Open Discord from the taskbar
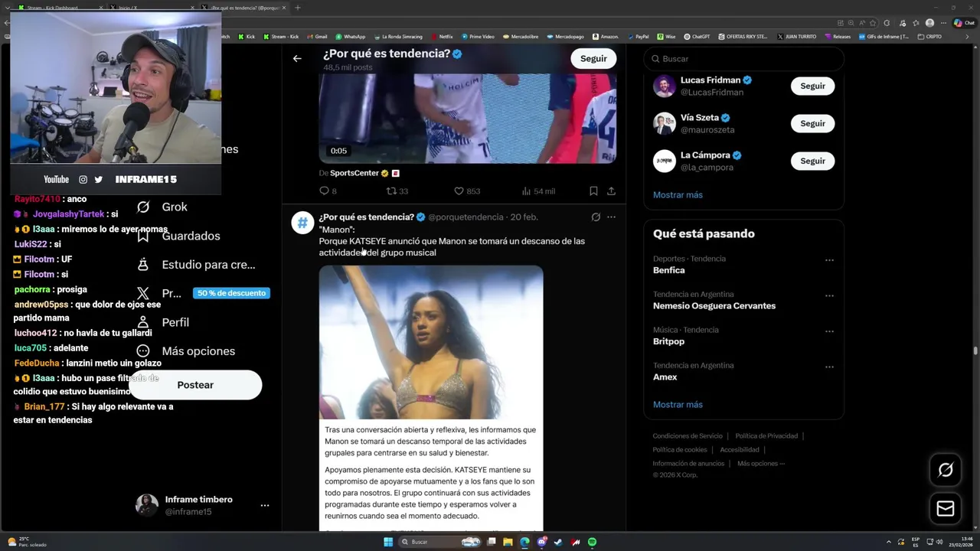Viewport: 980px width, 551px height. pos(541,542)
